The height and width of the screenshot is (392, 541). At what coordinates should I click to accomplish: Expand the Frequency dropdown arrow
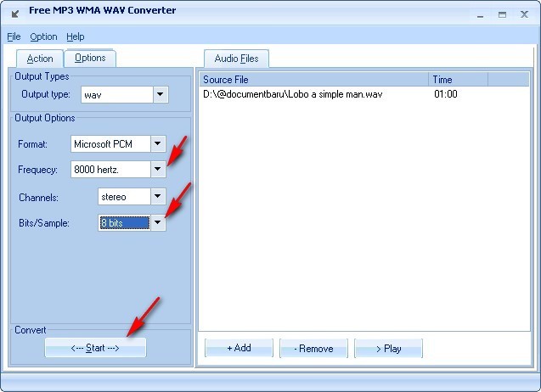coord(158,169)
